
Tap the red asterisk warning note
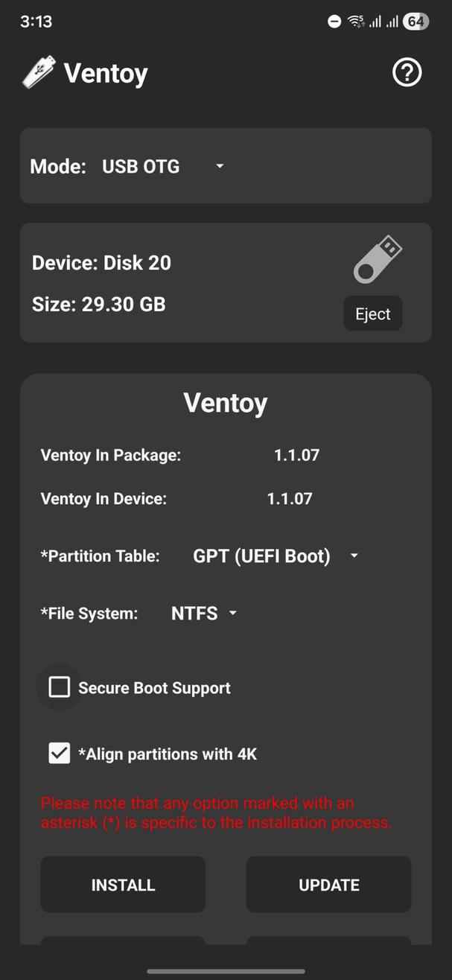click(216, 812)
